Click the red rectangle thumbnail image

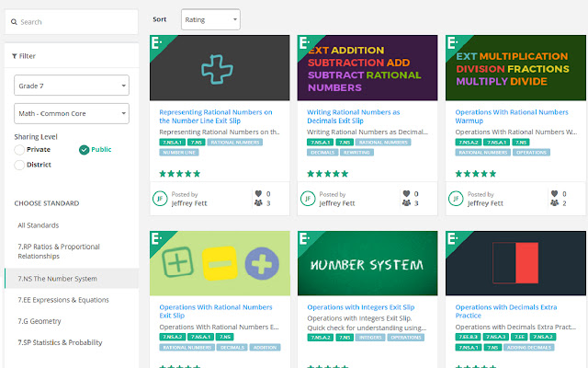click(515, 263)
